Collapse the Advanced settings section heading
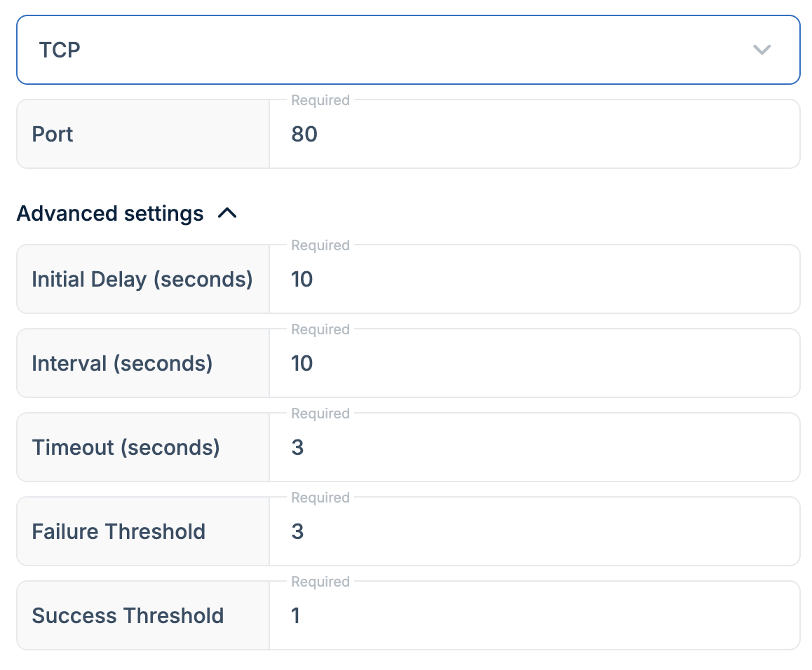Screen dimensions: 812x670 tap(110, 213)
